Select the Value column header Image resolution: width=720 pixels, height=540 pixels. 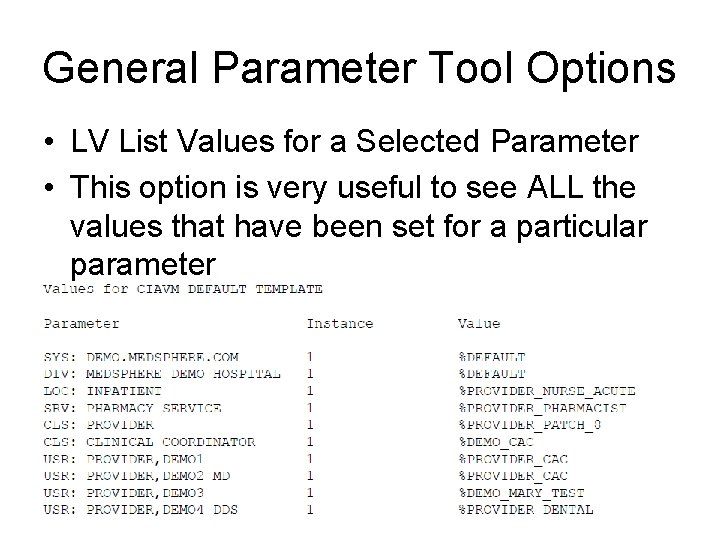(479, 323)
